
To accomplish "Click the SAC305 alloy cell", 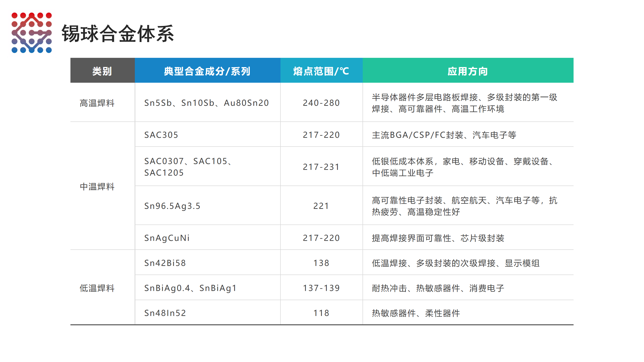I will click(161, 135).
